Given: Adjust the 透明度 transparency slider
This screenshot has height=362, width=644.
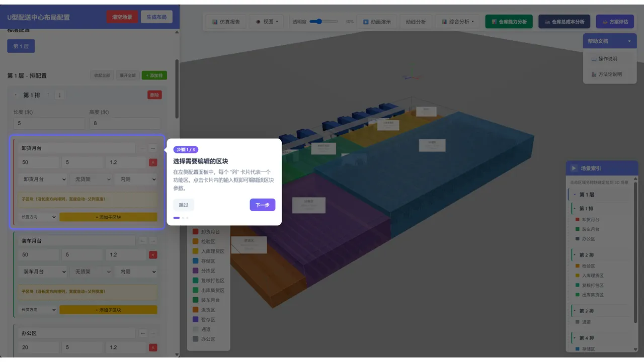Looking at the screenshot, I should 324,22.
